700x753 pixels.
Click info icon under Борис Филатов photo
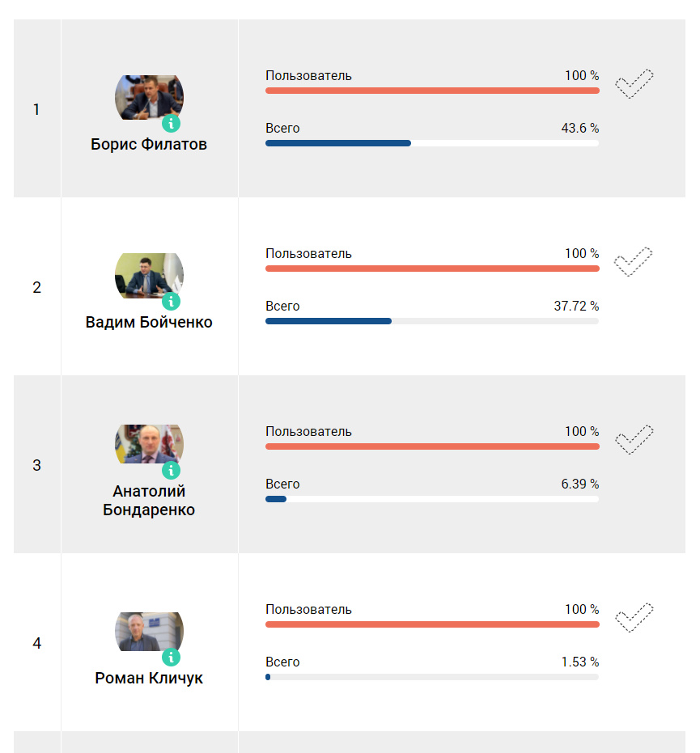tap(171, 124)
